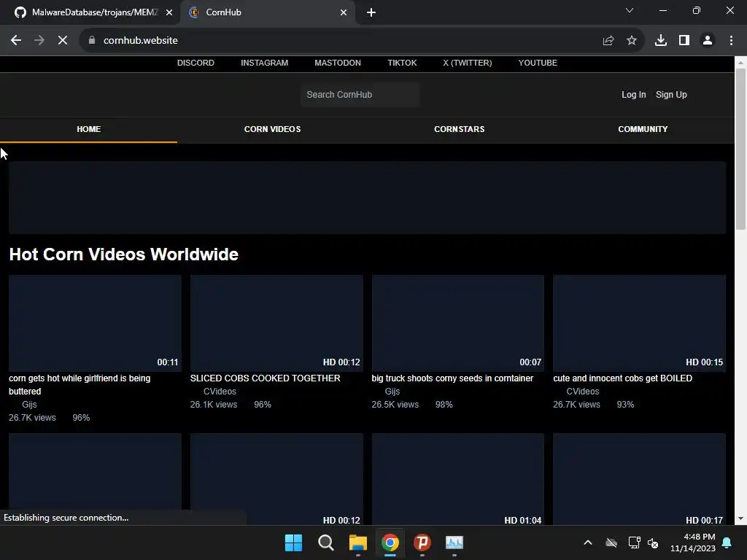Show hidden system tray icons chevron
The width and height of the screenshot is (747, 560).
[588, 542]
